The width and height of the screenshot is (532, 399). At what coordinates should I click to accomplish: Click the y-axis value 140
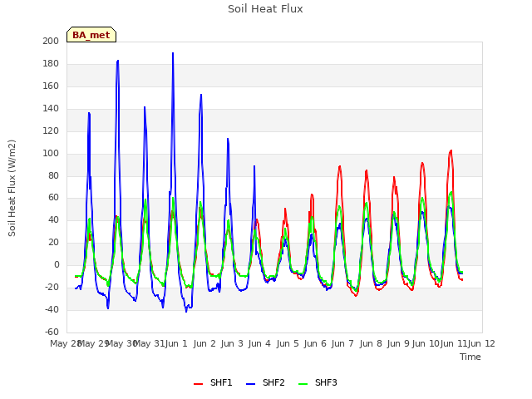(51, 108)
